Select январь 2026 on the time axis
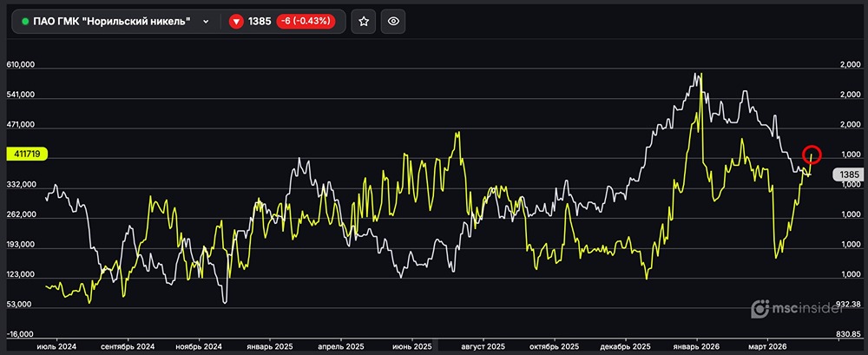 [x=699, y=345]
